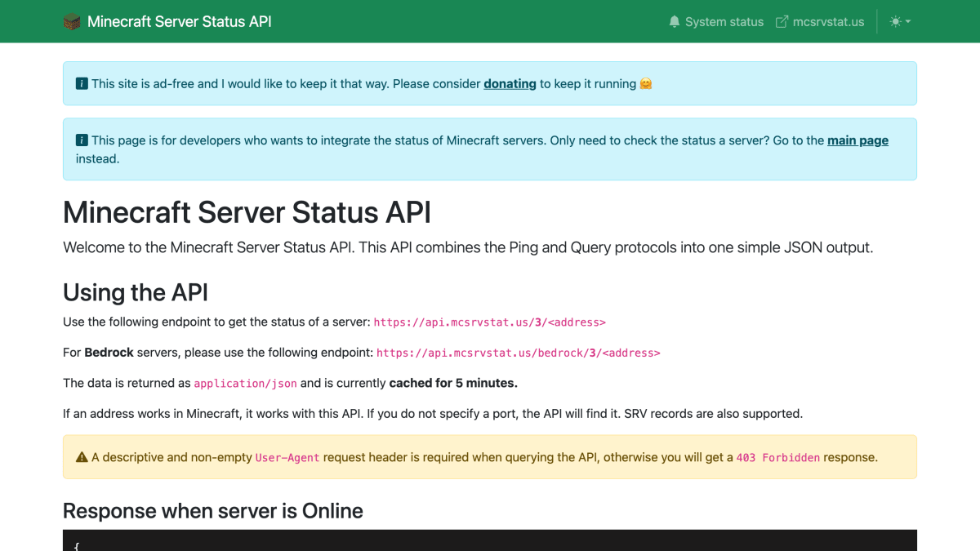Image resolution: width=980 pixels, height=551 pixels.
Task: Go to the main page link
Action: point(857,140)
